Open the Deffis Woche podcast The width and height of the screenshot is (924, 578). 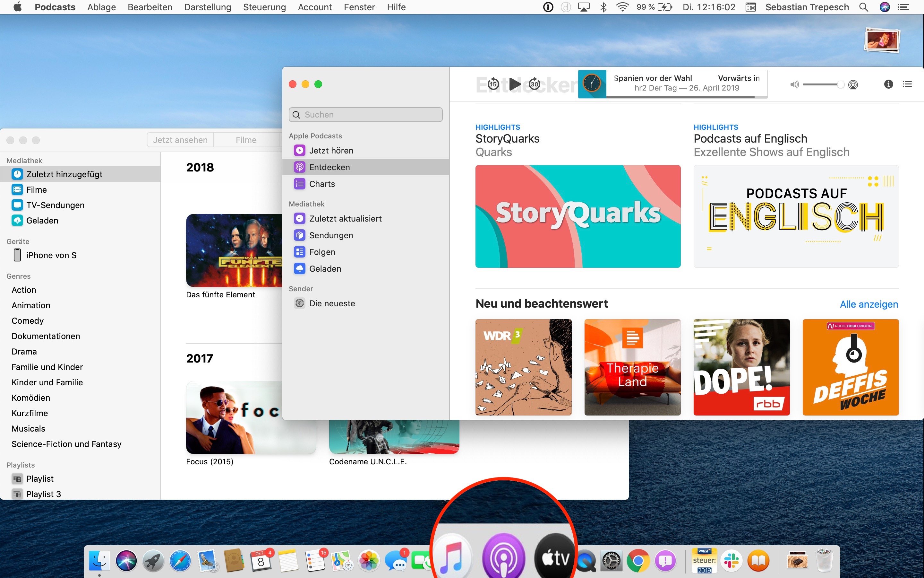pos(851,367)
